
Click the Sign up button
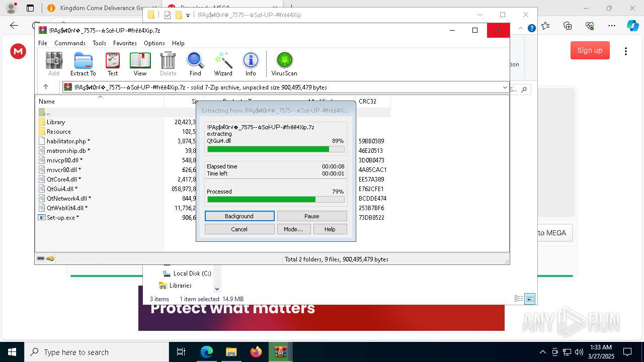[x=590, y=50]
